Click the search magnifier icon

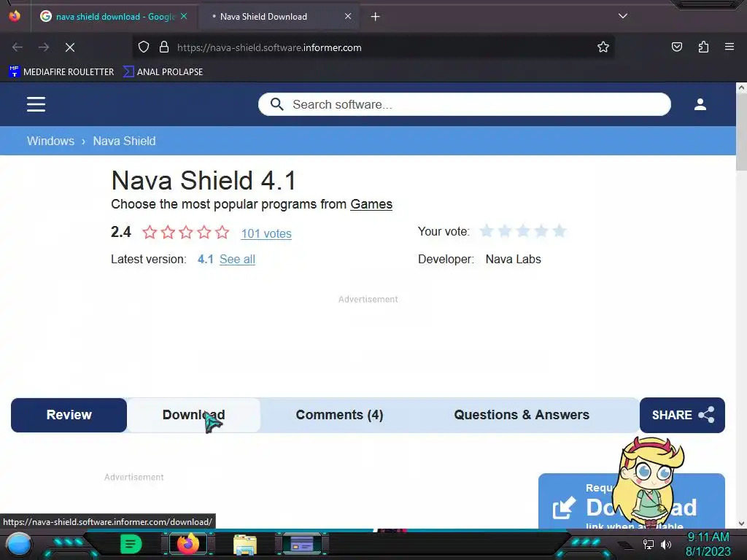(x=276, y=104)
